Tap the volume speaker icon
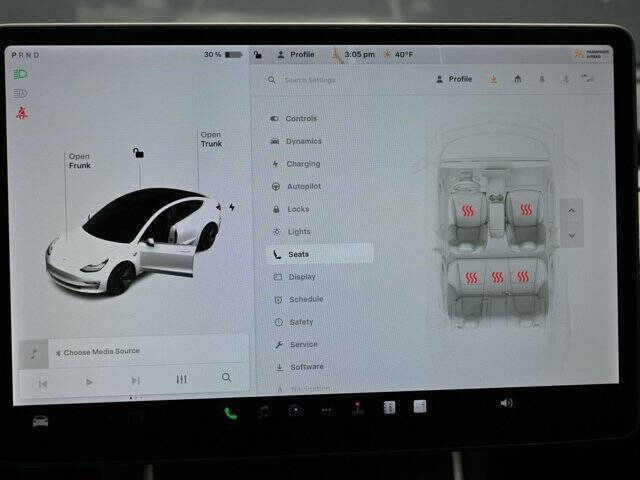Image resolution: width=640 pixels, height=480 pixels. coord(506,403)
